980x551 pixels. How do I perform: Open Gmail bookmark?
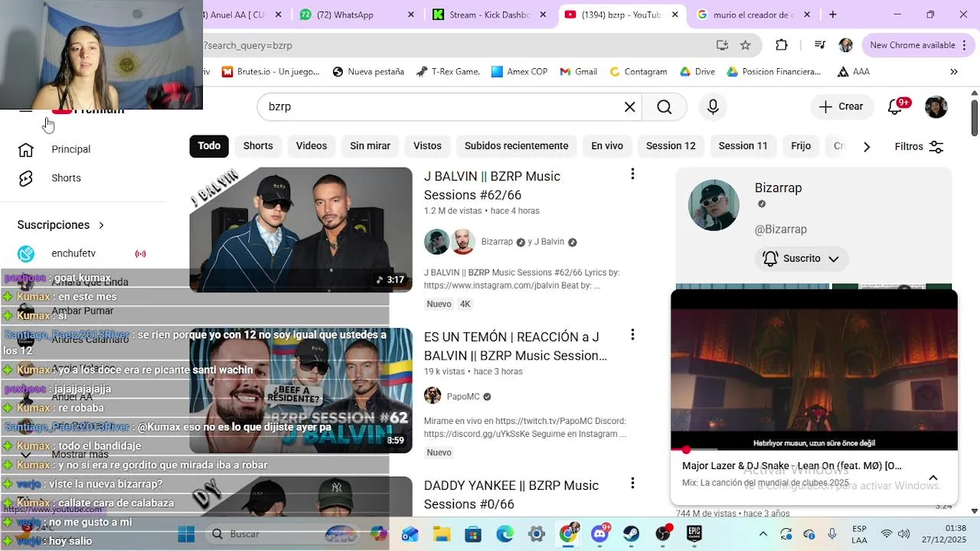[578, 72]
